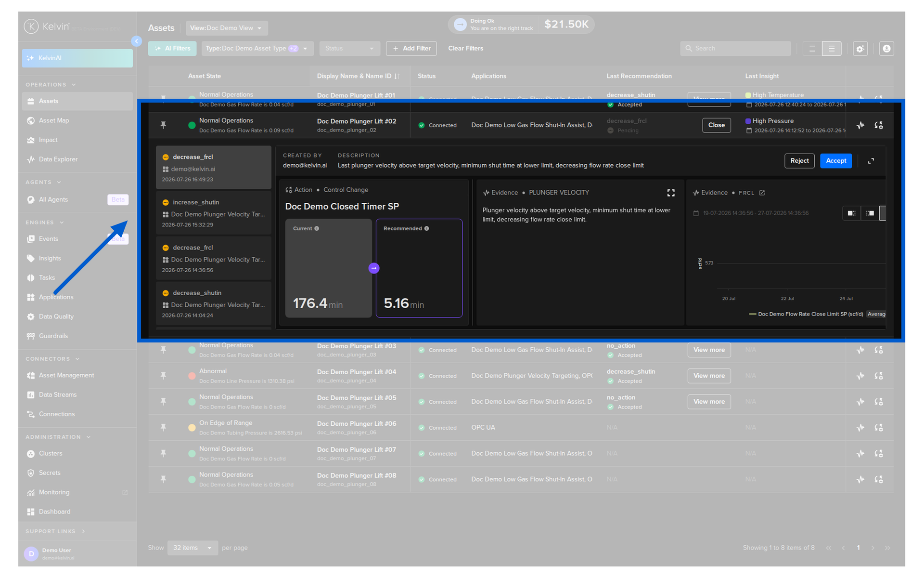Select the first chart layout toggle in FRCL evidence
This screenshot has width=924, height=578.
click(851, 213)
